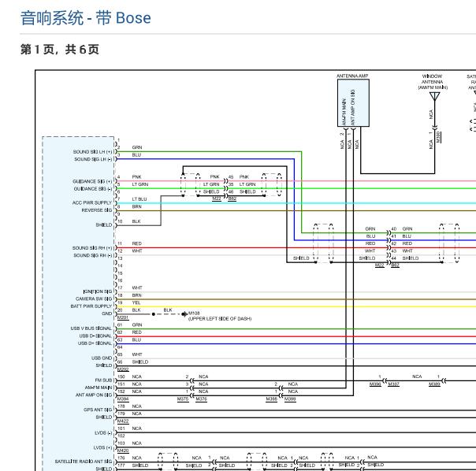
Task: Click the 'LVDS (-)' terminal label
Action: [x=103, y=432]
